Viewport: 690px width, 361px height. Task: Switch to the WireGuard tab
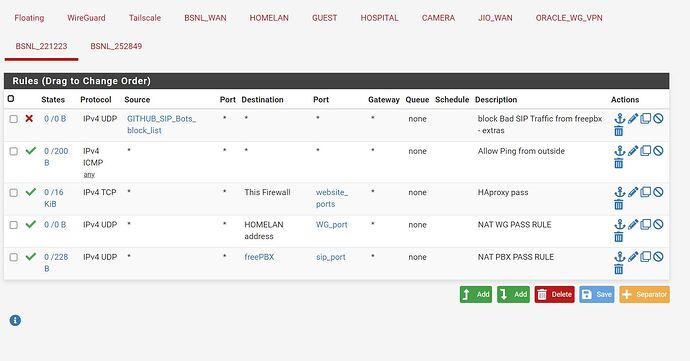coord(86,18)
